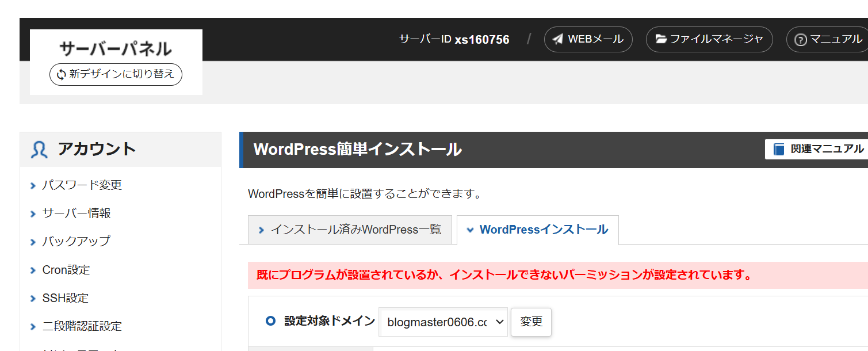Switch to new design via 新デザインに切り替え
Viewport: 868px width, 351px height.
click(x=116, y=75)
